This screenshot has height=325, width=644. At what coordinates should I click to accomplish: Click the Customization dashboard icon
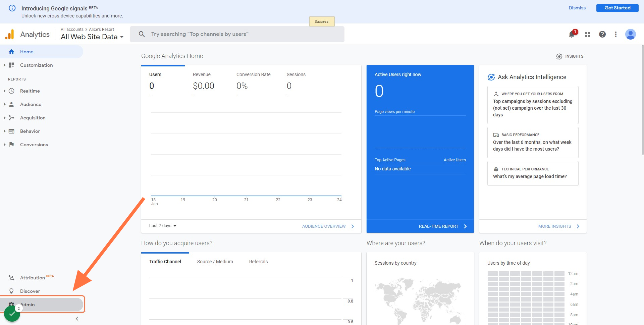11,65
